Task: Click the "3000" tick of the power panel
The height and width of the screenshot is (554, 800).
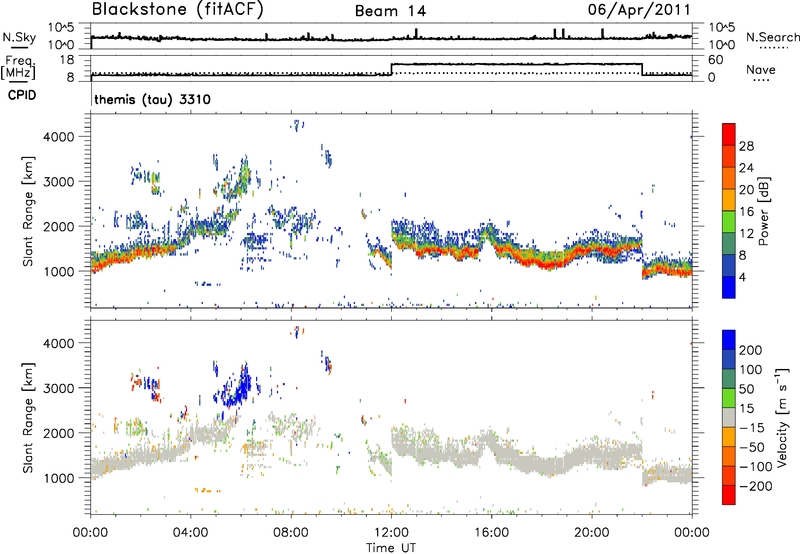Action: click(58, 182)
